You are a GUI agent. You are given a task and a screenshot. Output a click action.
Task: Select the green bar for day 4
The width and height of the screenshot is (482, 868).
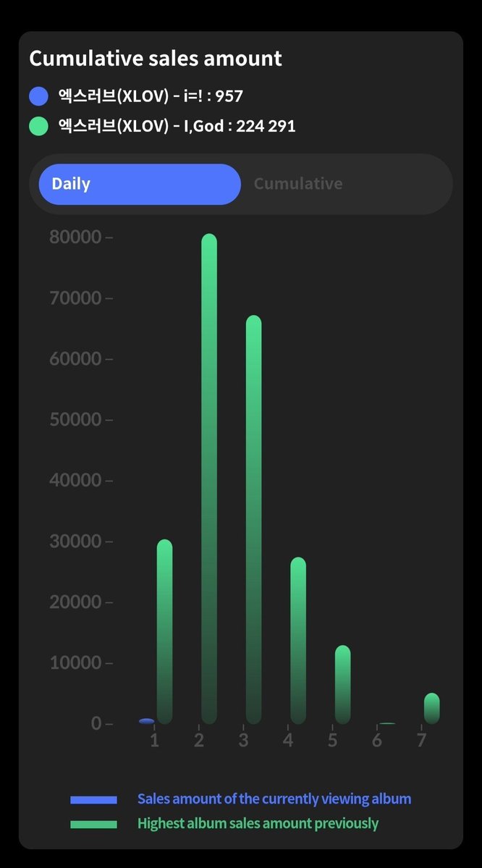[x=298, y=641]
